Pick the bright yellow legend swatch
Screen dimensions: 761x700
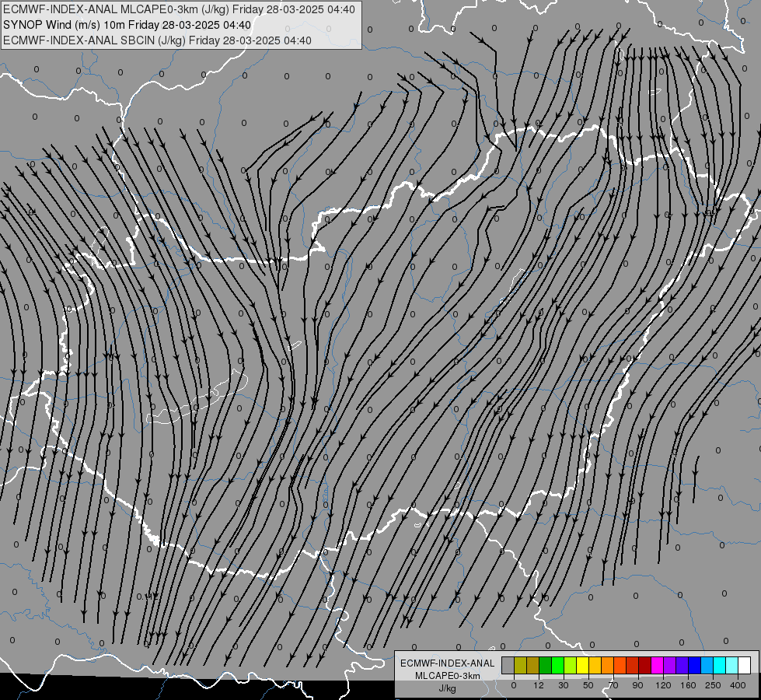(x=582, y=666)
